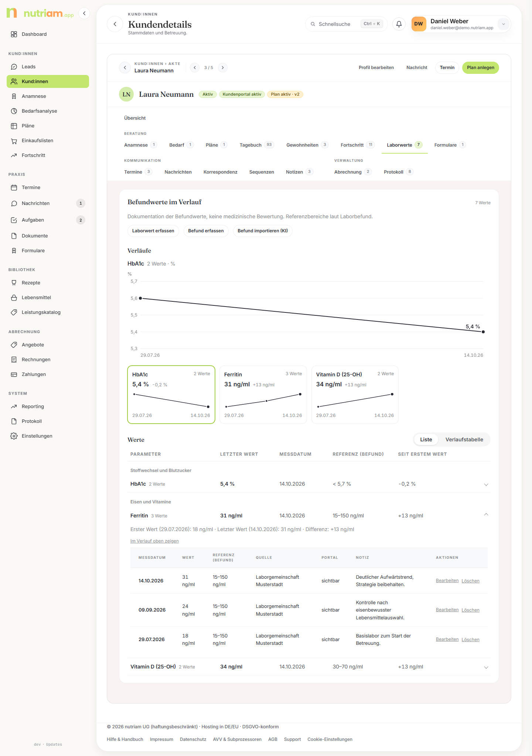Switch to the Tagebuch tab
Screen dimensions: 532x756
[x=256, y=145]
